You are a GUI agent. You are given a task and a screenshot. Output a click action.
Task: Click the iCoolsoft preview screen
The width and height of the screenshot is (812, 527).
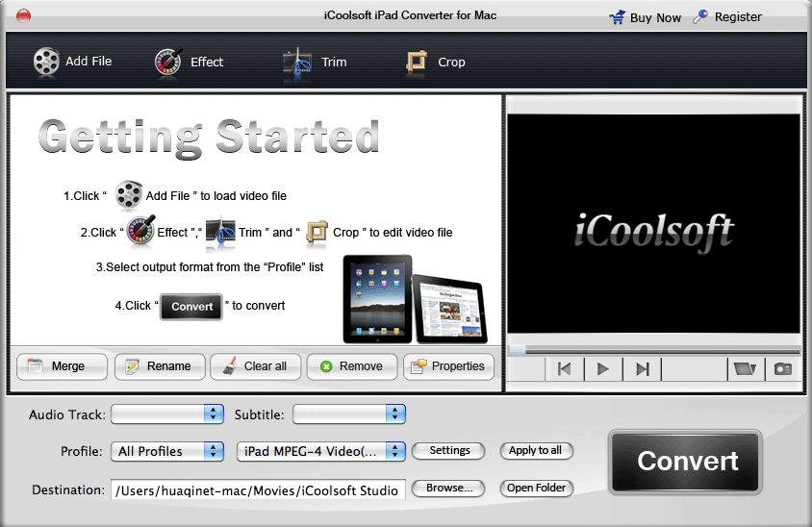[653, 224]
